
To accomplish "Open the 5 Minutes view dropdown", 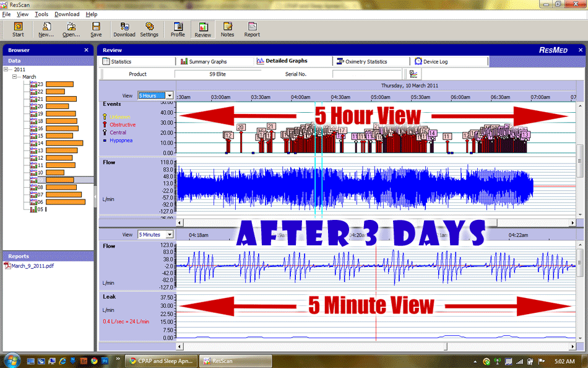I will pyautogui.click(x=169, y=235).
